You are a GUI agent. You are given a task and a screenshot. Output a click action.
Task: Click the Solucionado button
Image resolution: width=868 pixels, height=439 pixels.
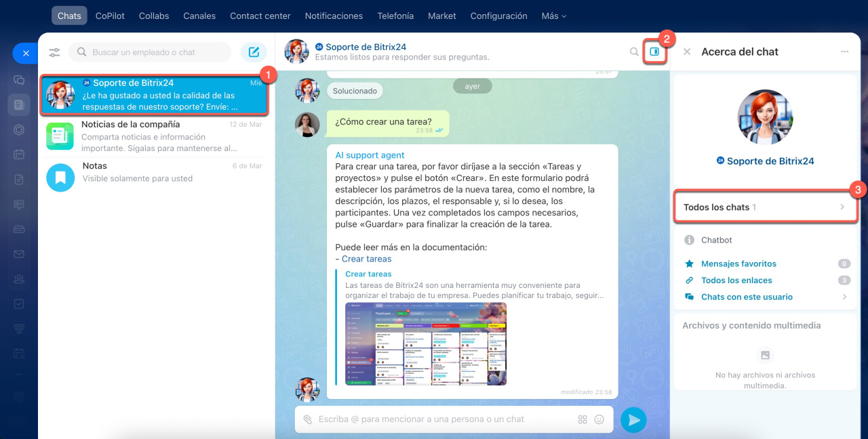click(355, 90)
